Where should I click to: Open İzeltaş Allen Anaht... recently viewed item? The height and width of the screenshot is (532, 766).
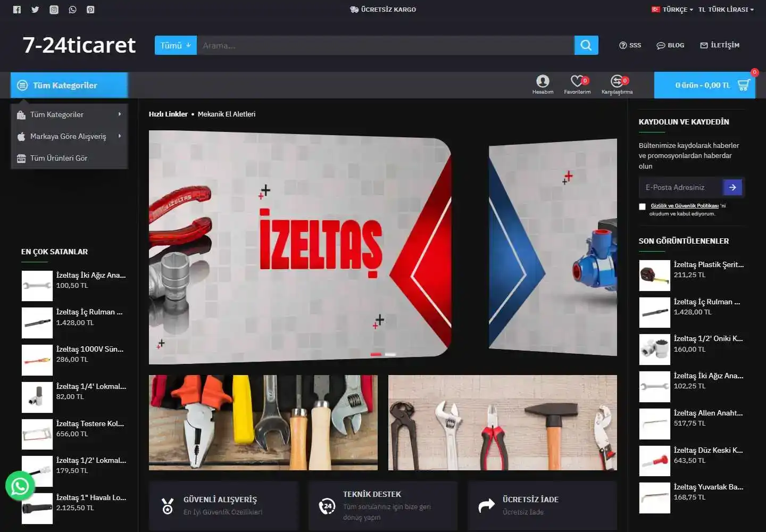click(x=708, y=413)
